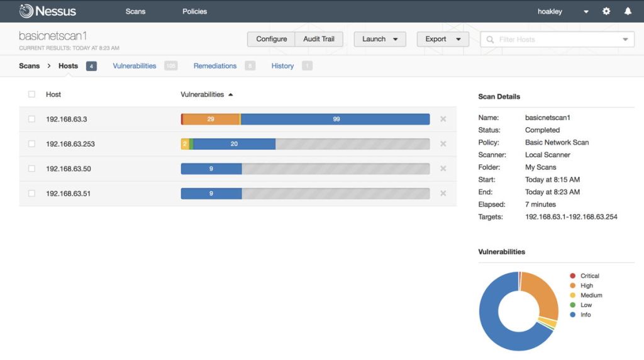Open the notifications bell icon

627,11
